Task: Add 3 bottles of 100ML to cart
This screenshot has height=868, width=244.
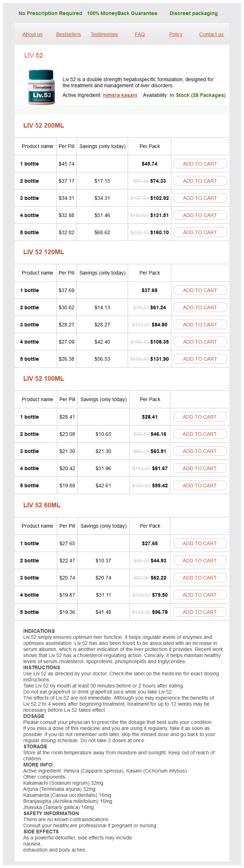Action: (x=200, y=451)
